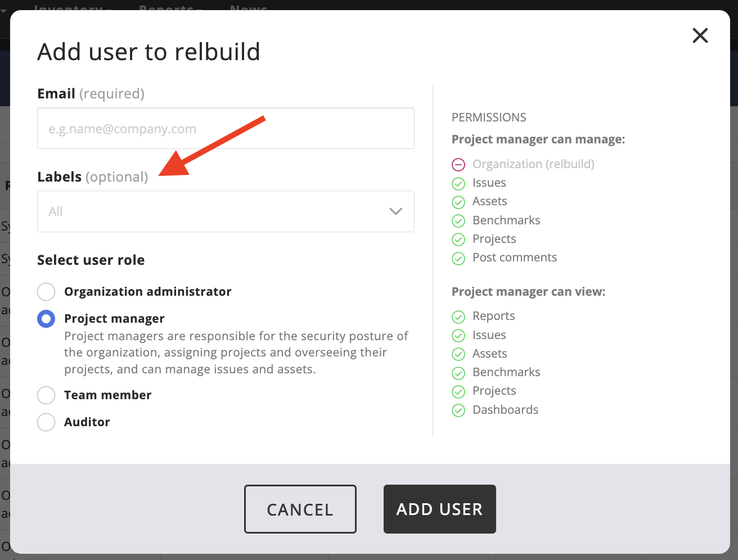Click check icon beside Issues under can manage

click(458, 183)
